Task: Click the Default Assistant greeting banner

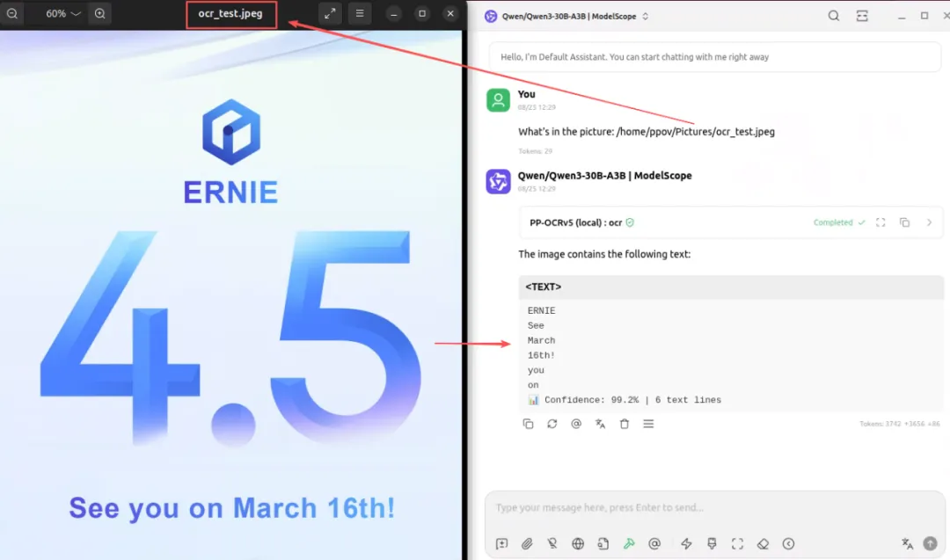Action: coord(715,57)
